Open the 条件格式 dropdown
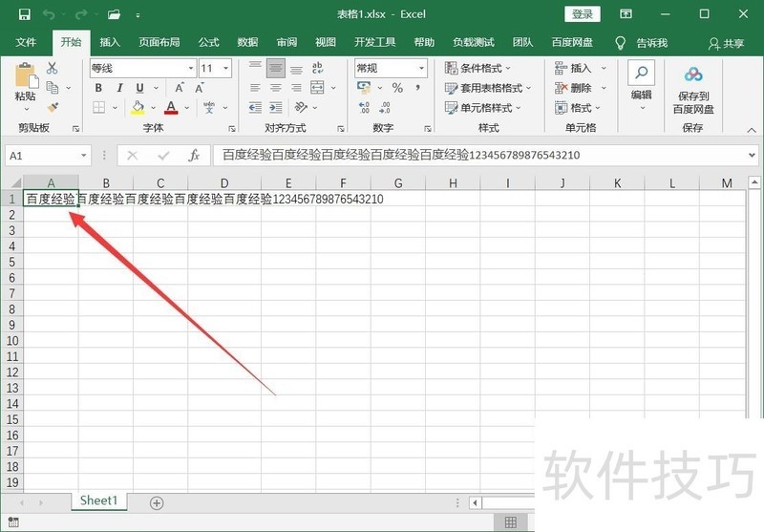The image size is (764, 532). click(x=478, y=68)
